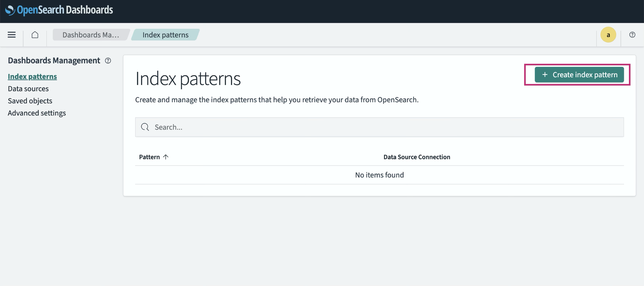Open the hamburger navigation menu

[x=12, y=35]
